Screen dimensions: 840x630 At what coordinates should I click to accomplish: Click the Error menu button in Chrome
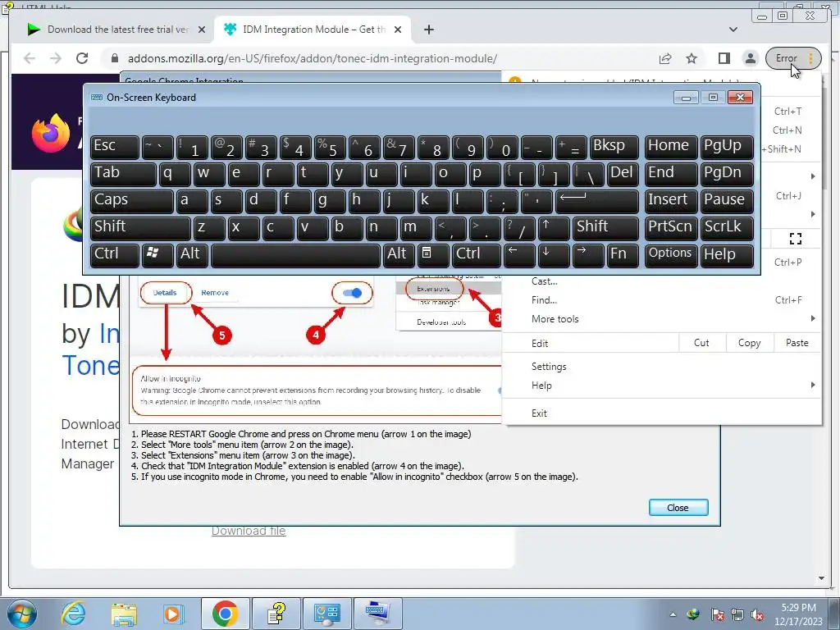tap(793, 58)
